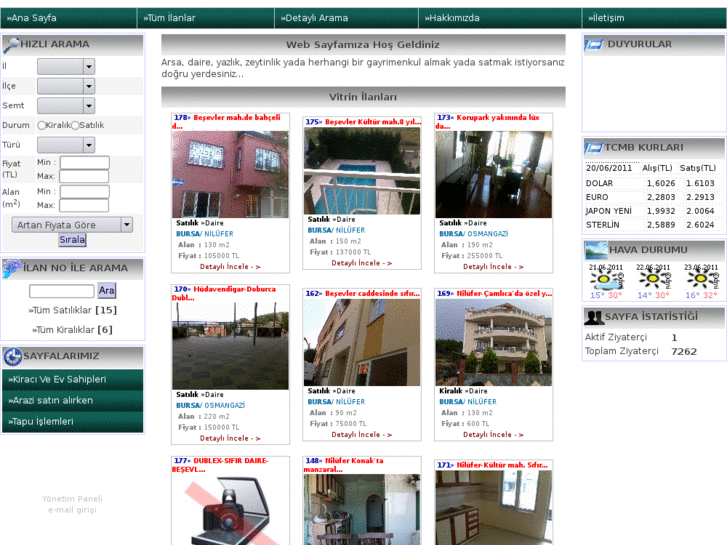The height and width of the screenshot is (545, 727).
Task: Focus the İlan No search field
Action: coord(62,291)
